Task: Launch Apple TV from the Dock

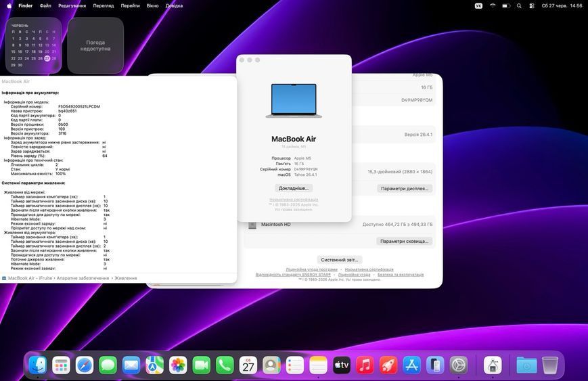Action: pos(342,365)
